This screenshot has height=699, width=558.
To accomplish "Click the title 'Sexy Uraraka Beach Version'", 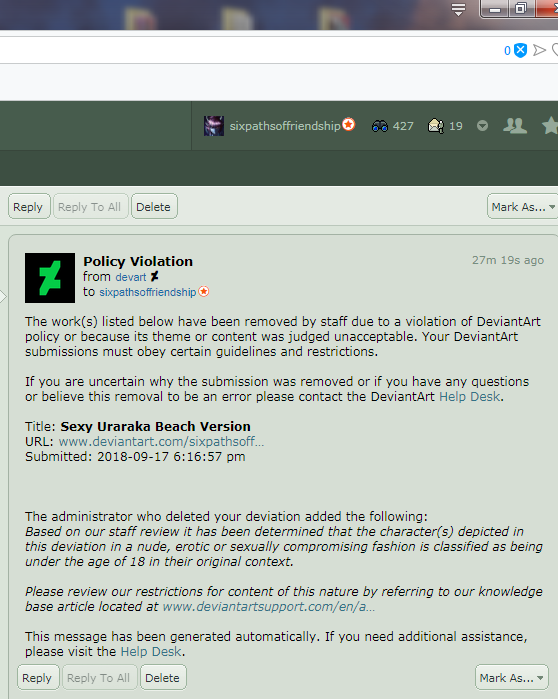I will tap(156, 426).
